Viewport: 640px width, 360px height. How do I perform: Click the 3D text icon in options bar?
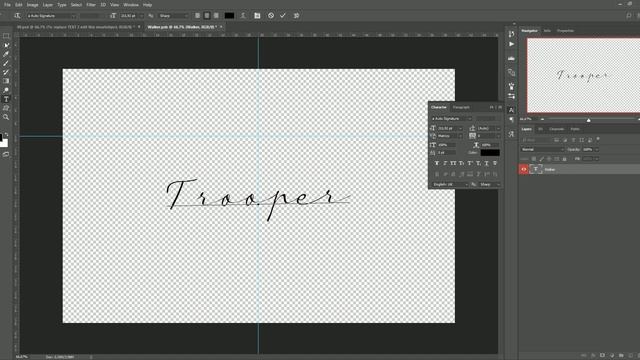click(x=296, y=16)
